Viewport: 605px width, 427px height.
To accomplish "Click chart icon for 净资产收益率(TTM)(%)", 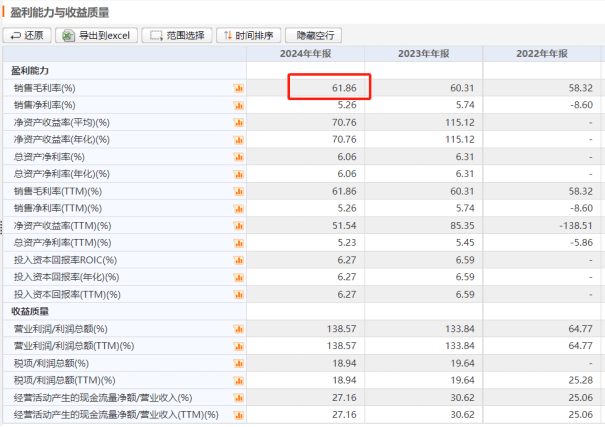I will (x=238, y=226).
